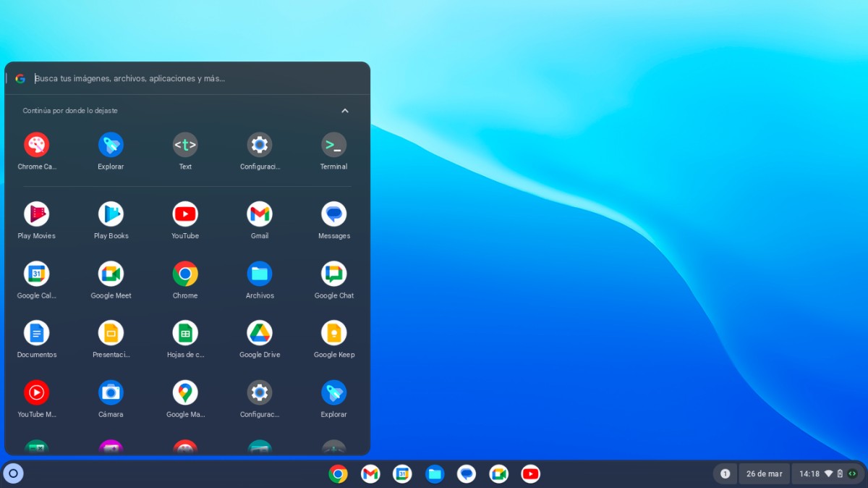Open the Configuración app

coord(259,144)
